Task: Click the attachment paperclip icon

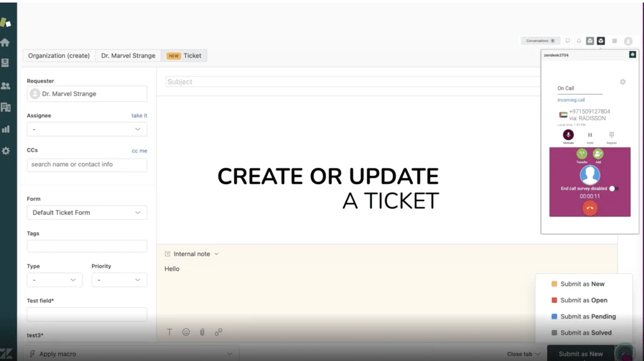Action: [202, 332]
